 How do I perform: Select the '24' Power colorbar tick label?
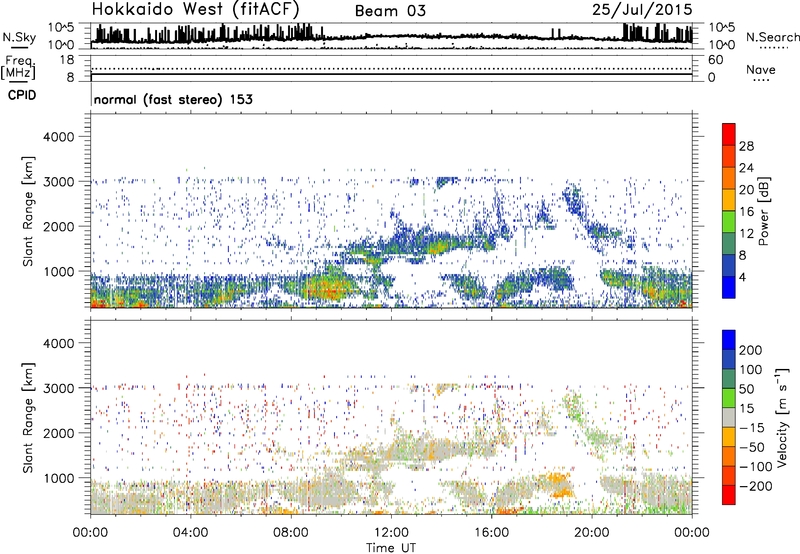[x=746, y=168]
